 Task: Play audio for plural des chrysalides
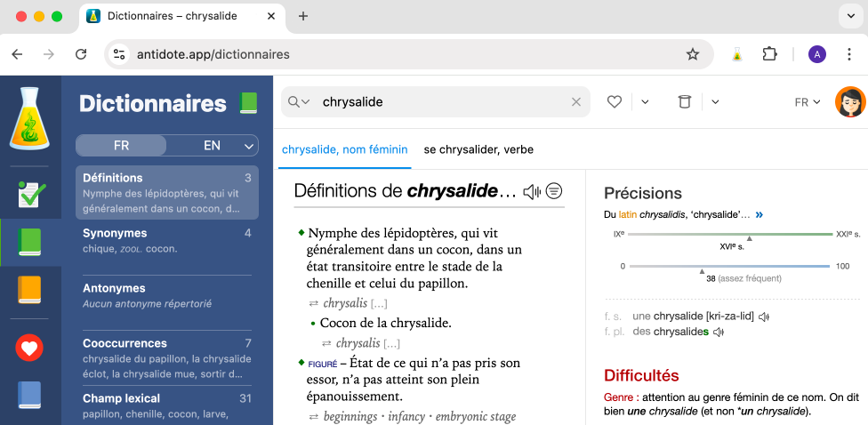point(719,333)
